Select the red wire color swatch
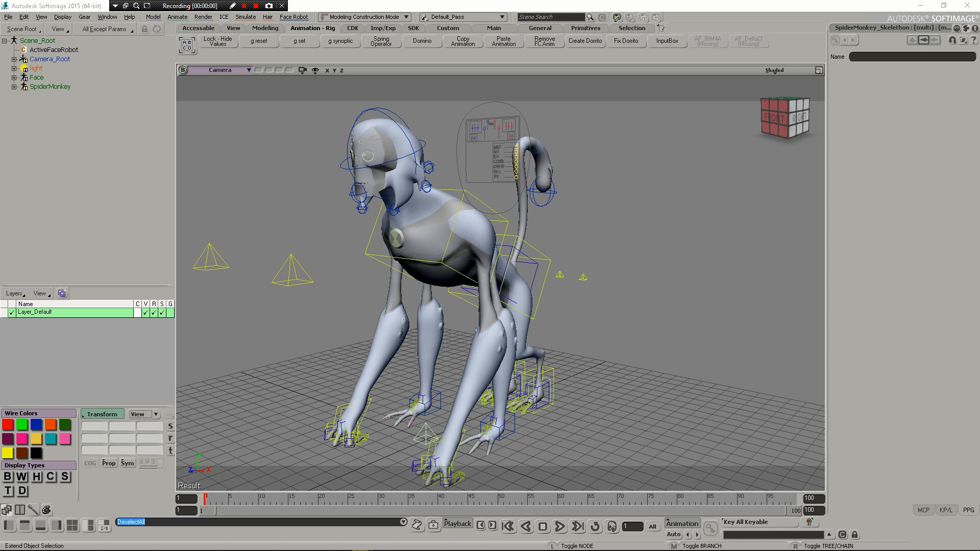The width and height of the screenshot is (980, 551). point(7,424)
